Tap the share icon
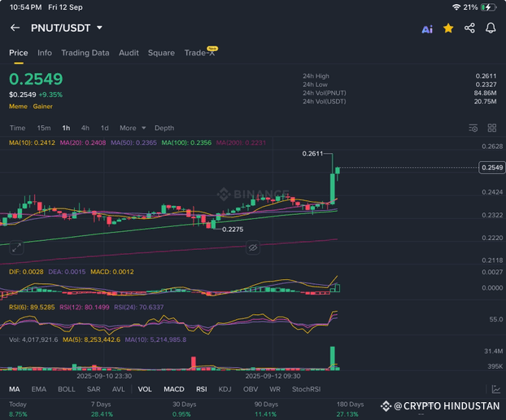Screen dimensions: 506x420 [x=469, y=28]
